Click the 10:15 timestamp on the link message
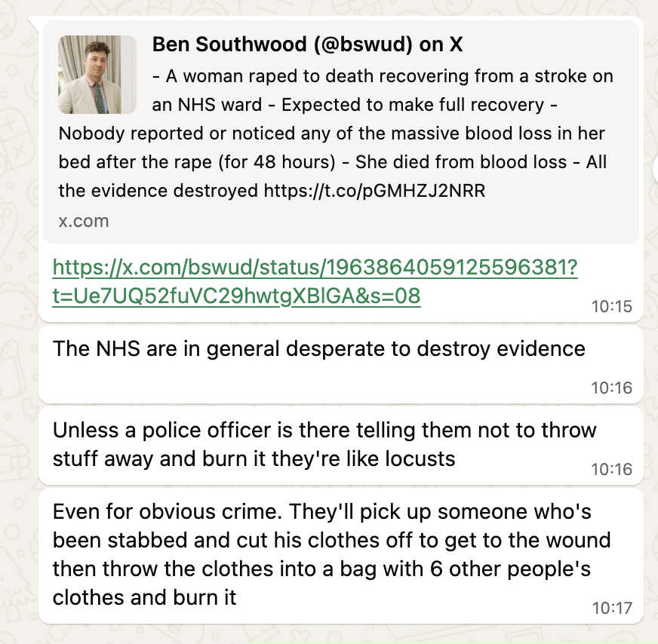The image size is (658, 644). click(x=611, y=306)
